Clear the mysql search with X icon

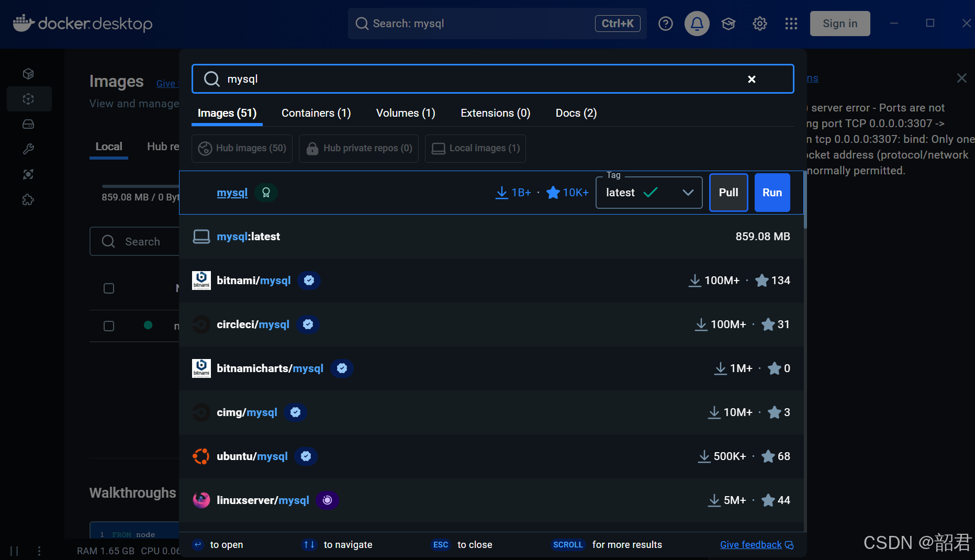[752, 79]
